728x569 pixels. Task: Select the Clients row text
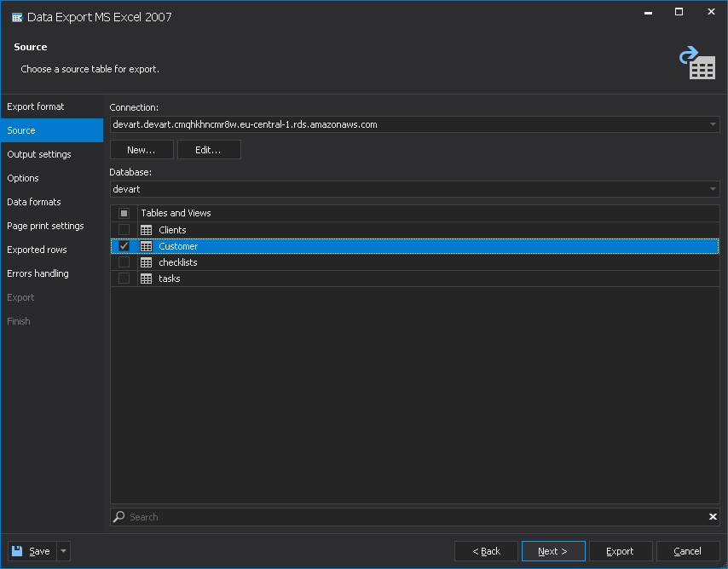click(172, 230)
